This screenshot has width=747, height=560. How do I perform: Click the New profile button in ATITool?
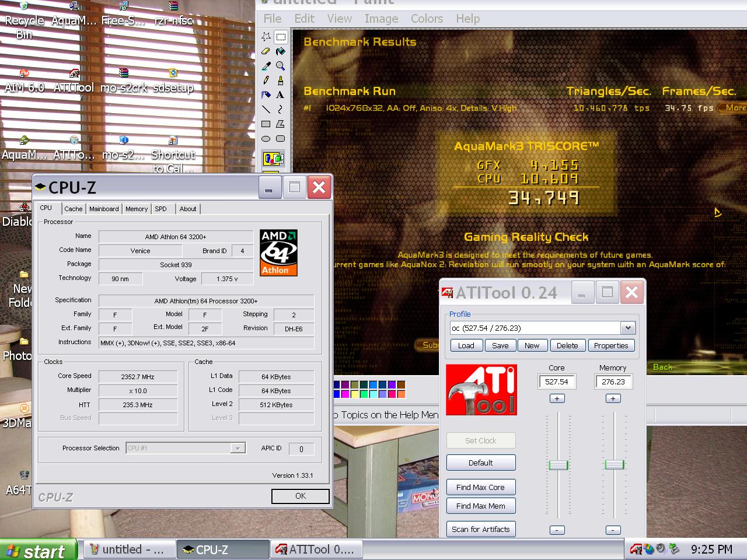(x=532, y=345)
